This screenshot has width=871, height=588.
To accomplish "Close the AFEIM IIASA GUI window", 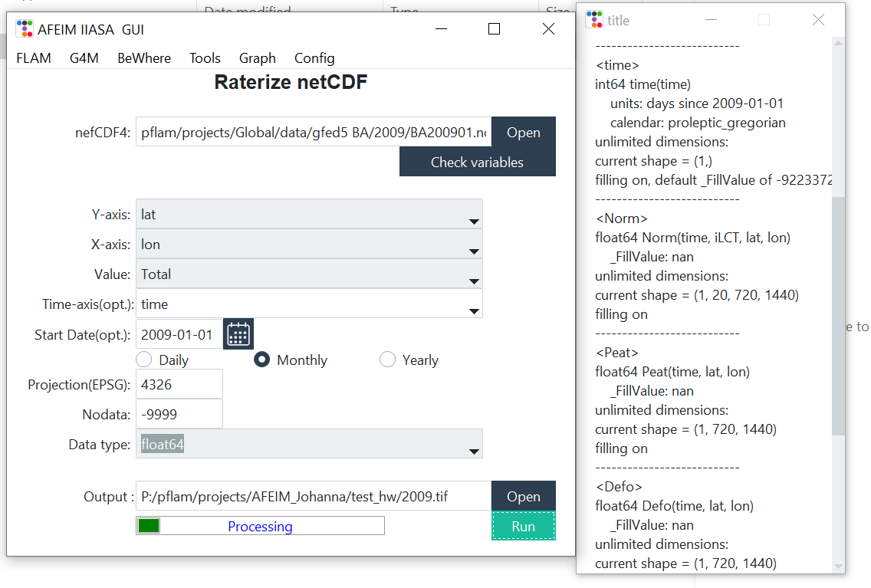I will click(548, 29).
